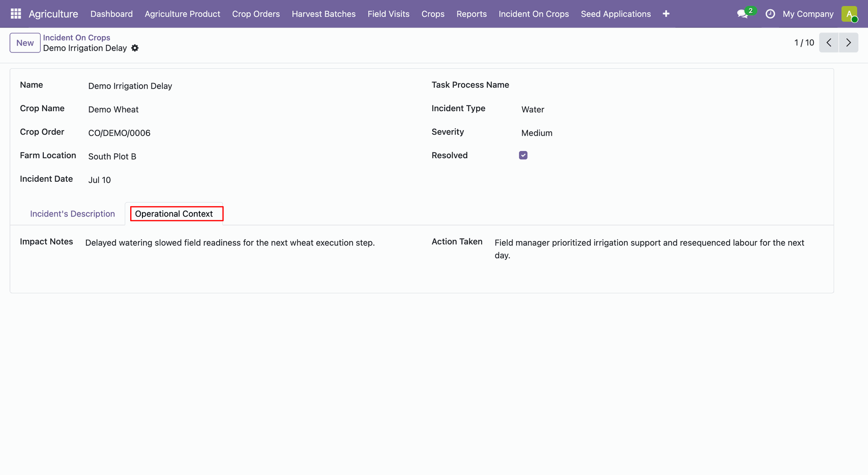
Task: Click the My Company switcher
Action: [x=808, y=14]
